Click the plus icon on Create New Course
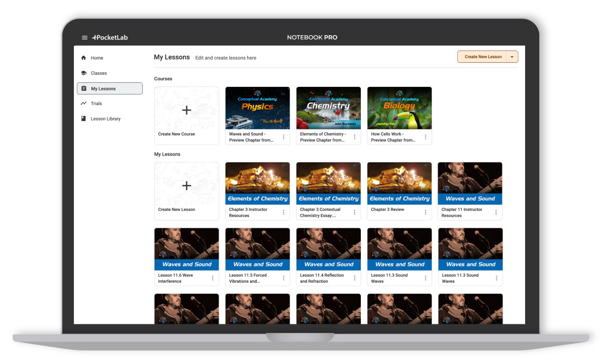This screenshot has width=603, height=364. pos(186,110)
